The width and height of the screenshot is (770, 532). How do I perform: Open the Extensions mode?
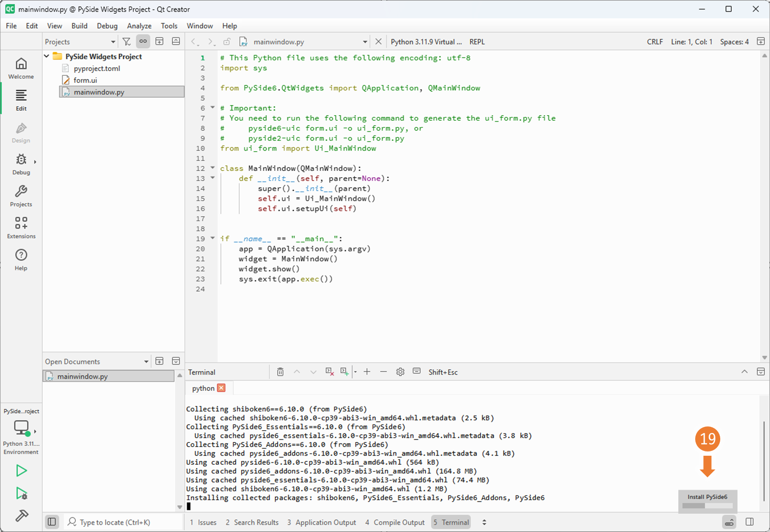click(21, 228)
